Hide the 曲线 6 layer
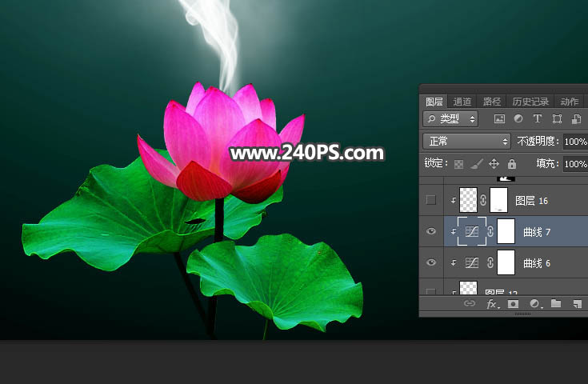This screenshot has width=588, height=384. (432, 262)
